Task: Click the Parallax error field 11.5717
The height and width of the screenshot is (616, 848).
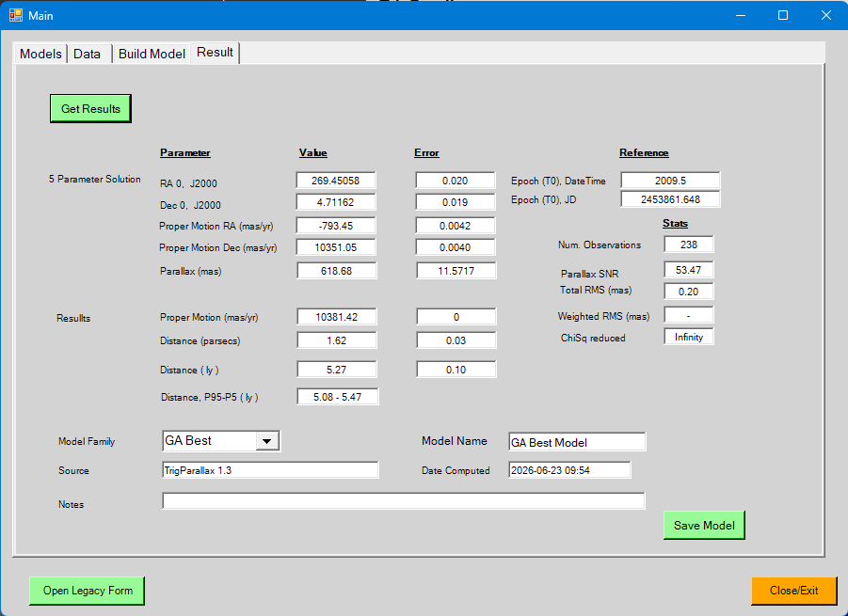Action: 456,271
